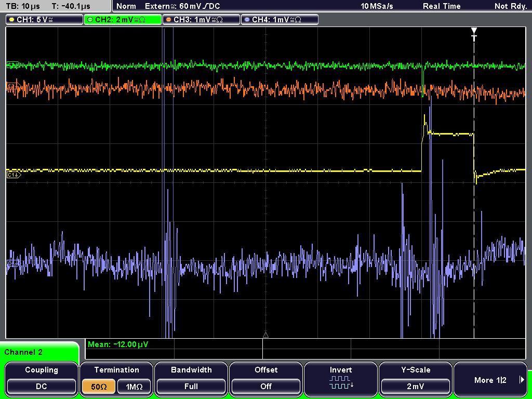
Task: Click the yellow CH1 color dot
Action: pyautogui.click(x=12, y=20)
